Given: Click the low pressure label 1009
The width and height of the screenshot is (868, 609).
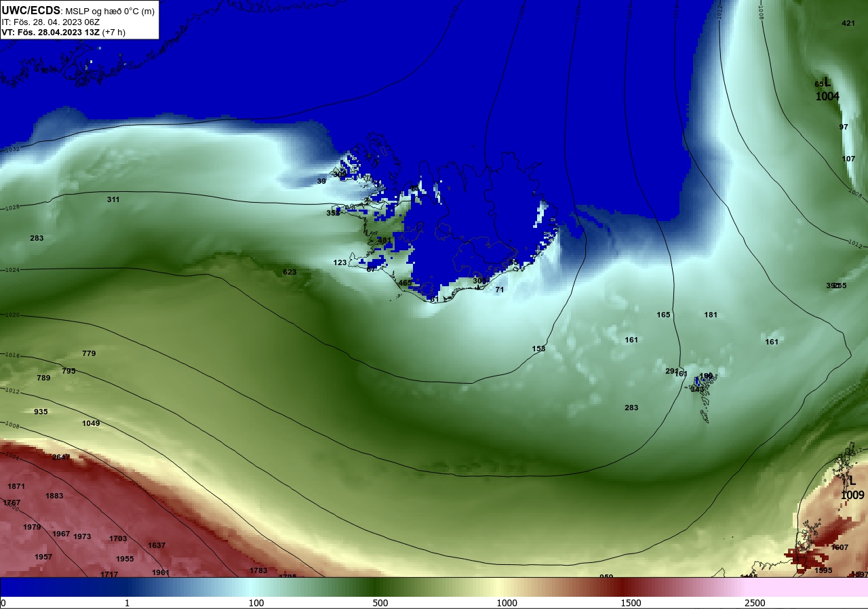Looking at the screenshot, I should (x=852, y=495).
